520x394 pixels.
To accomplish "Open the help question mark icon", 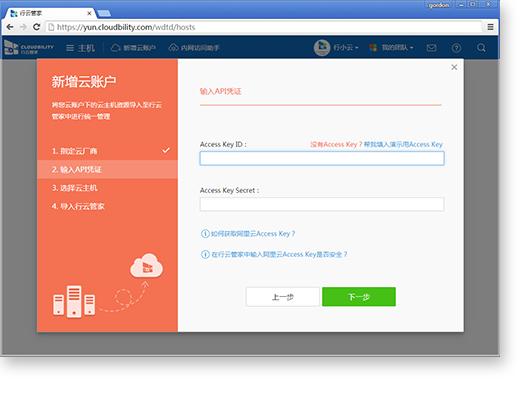I will [x=456, y=48].
